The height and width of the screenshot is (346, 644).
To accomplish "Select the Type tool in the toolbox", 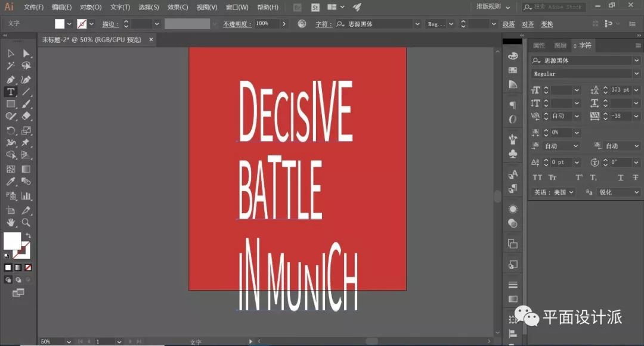I will [11, 92].
